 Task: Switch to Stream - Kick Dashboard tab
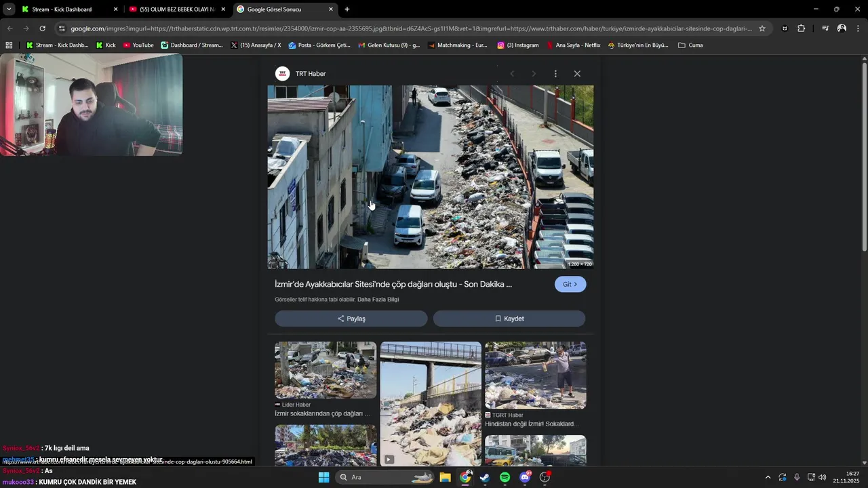point(69,9)
